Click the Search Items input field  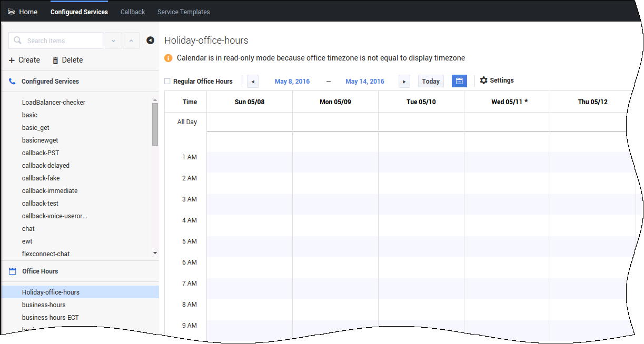coord(61,41)
